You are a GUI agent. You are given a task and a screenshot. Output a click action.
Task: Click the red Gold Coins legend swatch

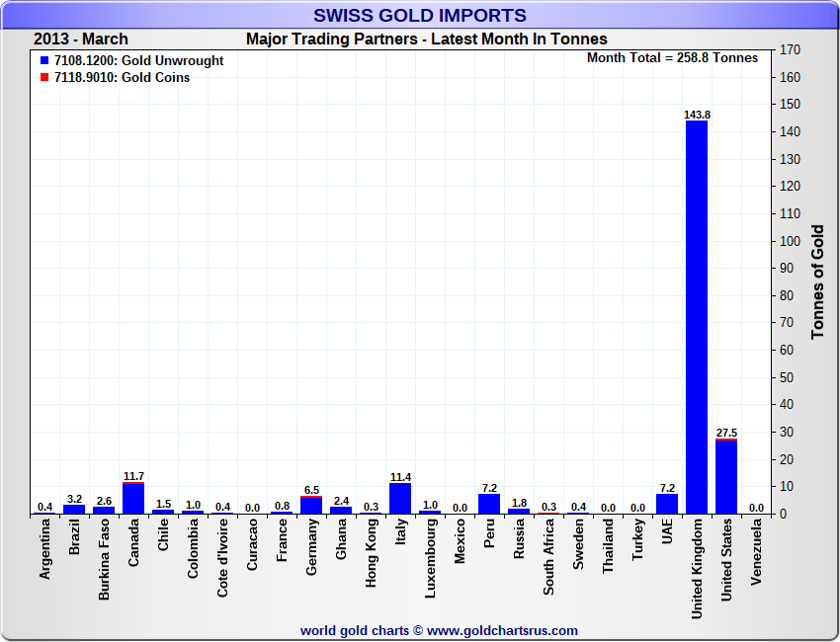(44, 78)
